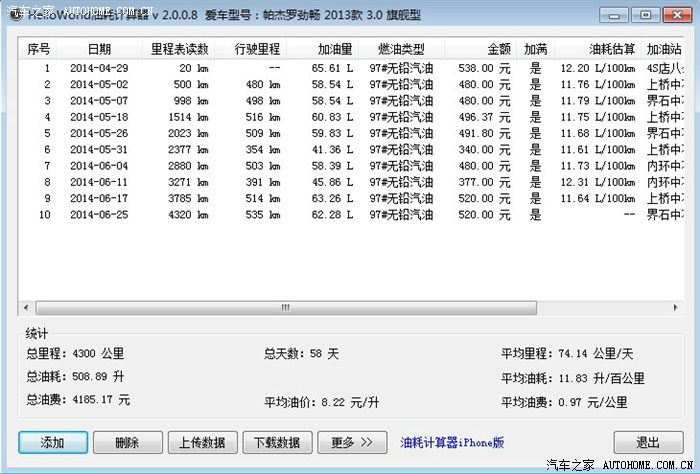Click the horizontal scrollbar left arrow
This screenshot has width=700, height=474.
point(27,307)
